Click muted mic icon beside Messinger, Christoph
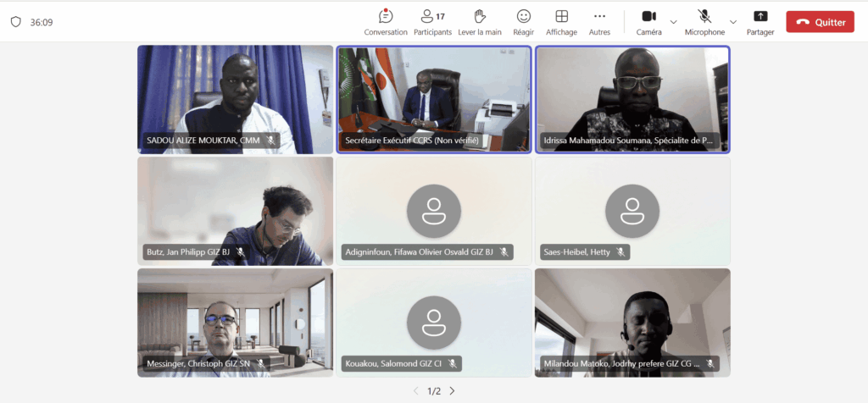Screen dimensions: 868x403 pyautogui.click(x=261, y=364)
